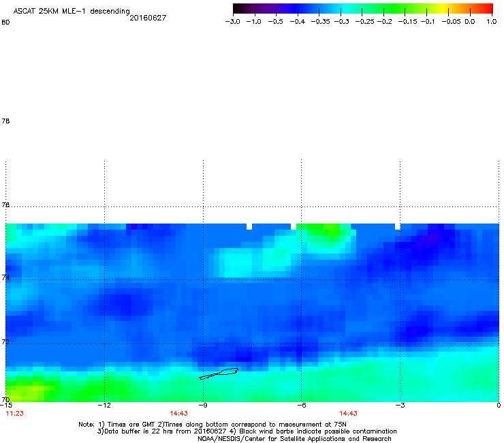Click the longitude label -12
The width and height of the screenshot is (504, 443).
(x=104, y=406)
